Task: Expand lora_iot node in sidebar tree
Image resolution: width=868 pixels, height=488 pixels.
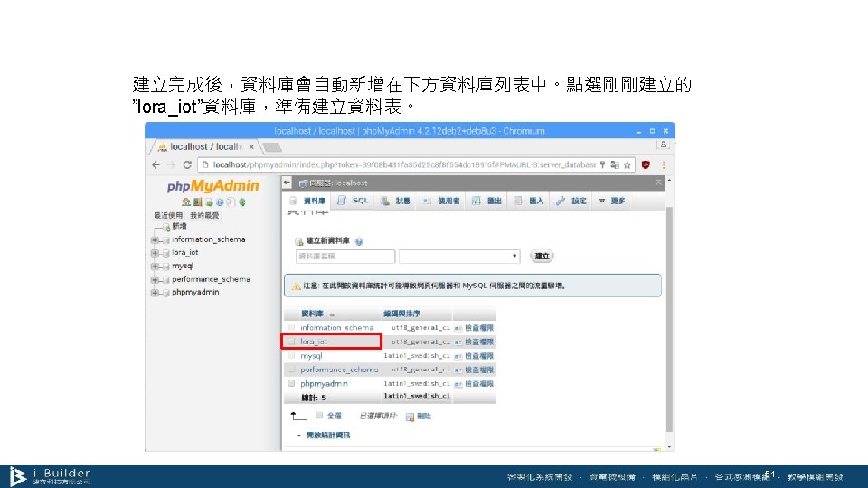Action: point(155,253)
